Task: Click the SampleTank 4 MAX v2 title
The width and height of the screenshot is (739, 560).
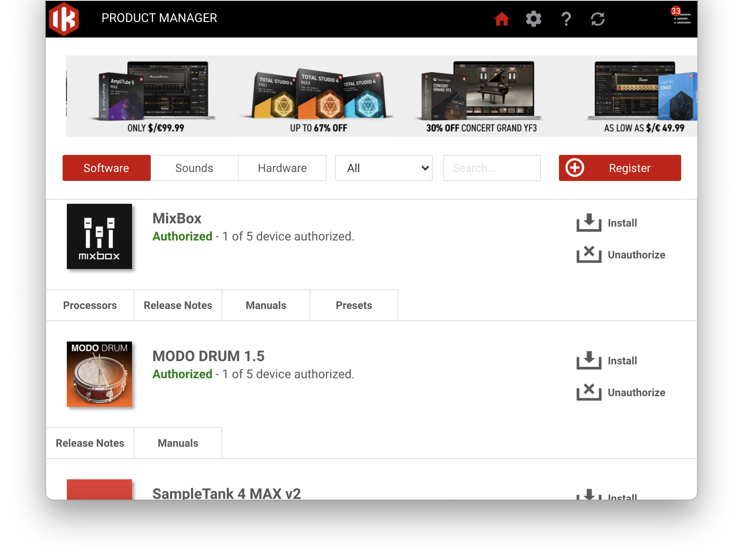Action: click(227, 494)
